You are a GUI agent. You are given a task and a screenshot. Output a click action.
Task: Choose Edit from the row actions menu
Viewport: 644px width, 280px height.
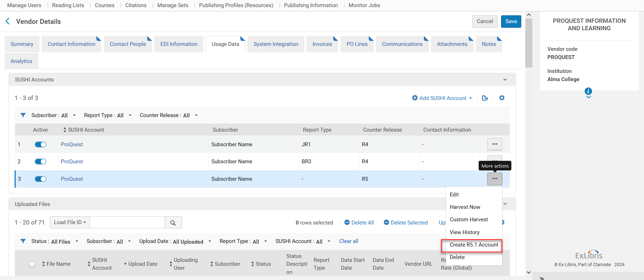[474, 195]
